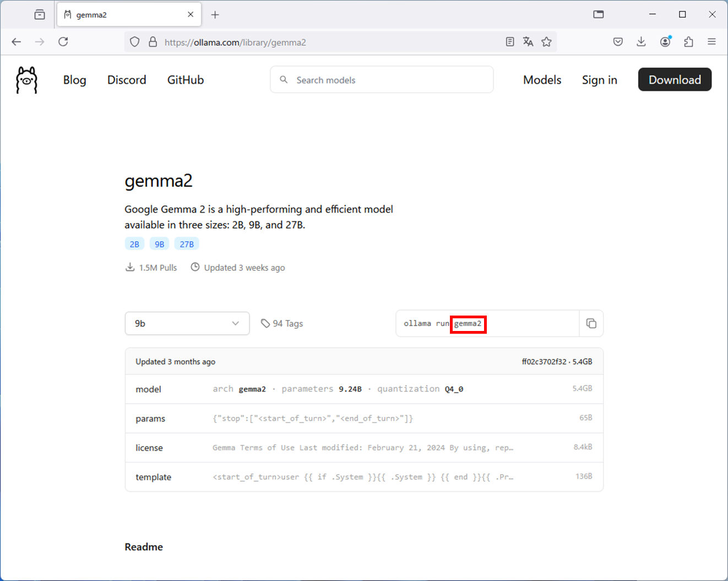Open the Firefox hamburger menu
728x581 pixels.
click(x=711, y=41)
